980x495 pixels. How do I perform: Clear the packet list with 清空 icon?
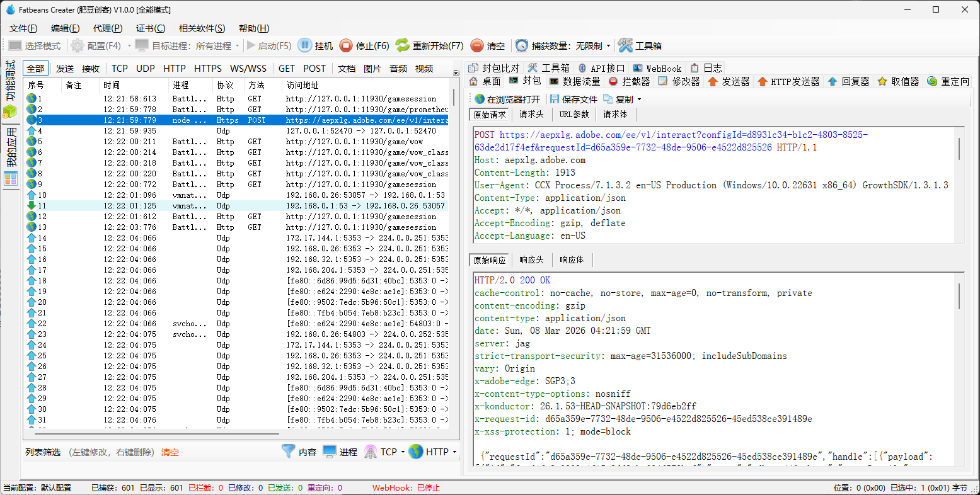tap(477, 45)
